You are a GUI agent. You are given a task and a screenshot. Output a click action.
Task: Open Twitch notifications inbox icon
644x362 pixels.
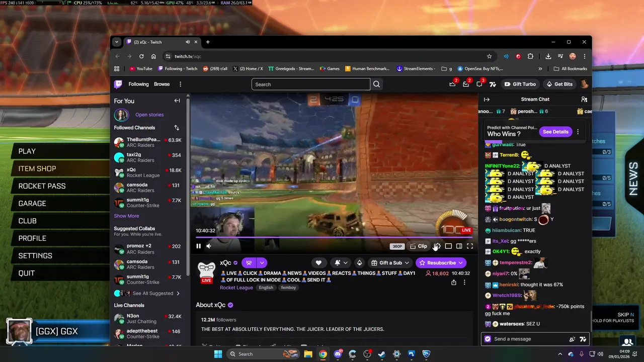(x=466, y=84)
